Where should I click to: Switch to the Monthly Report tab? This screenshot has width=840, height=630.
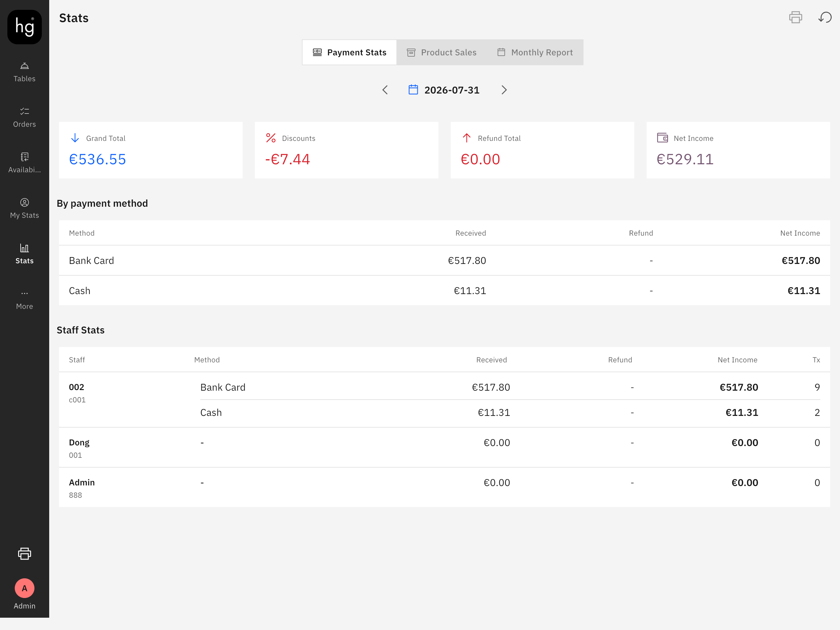(x=535, y=52)
